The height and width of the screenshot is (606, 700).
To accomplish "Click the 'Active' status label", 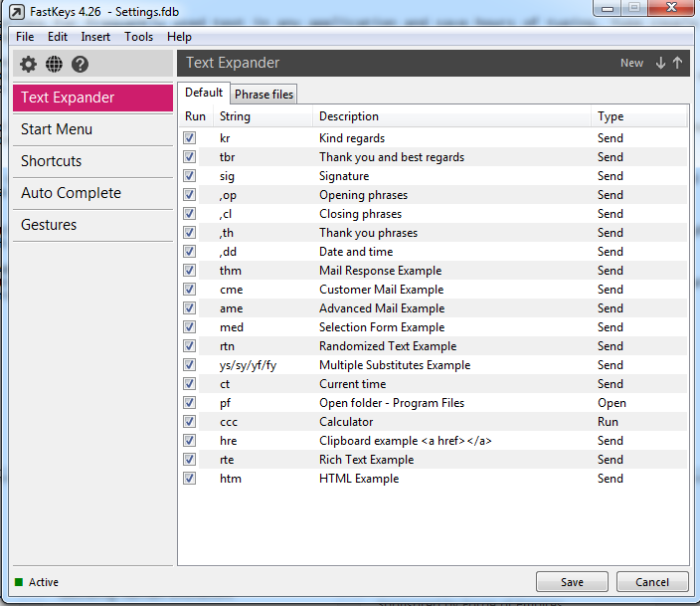I will pyautogui.click(x=44, y=582).
